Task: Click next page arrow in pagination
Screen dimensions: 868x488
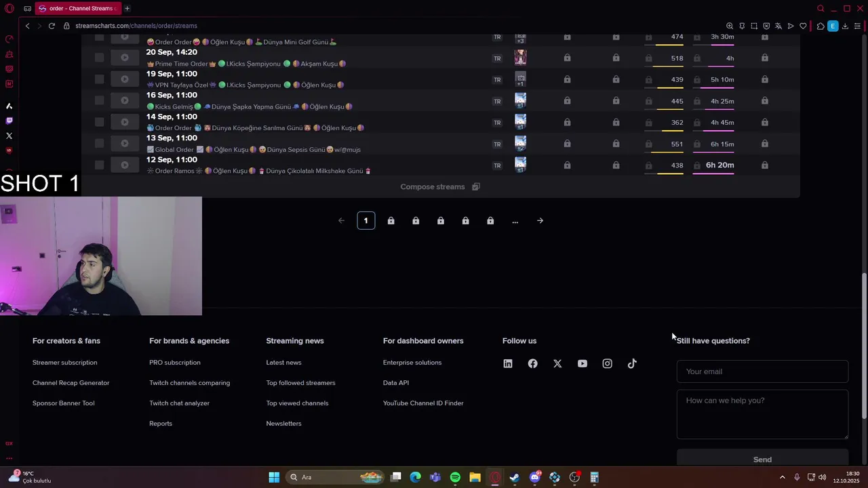Action: (x=540, y=220)
